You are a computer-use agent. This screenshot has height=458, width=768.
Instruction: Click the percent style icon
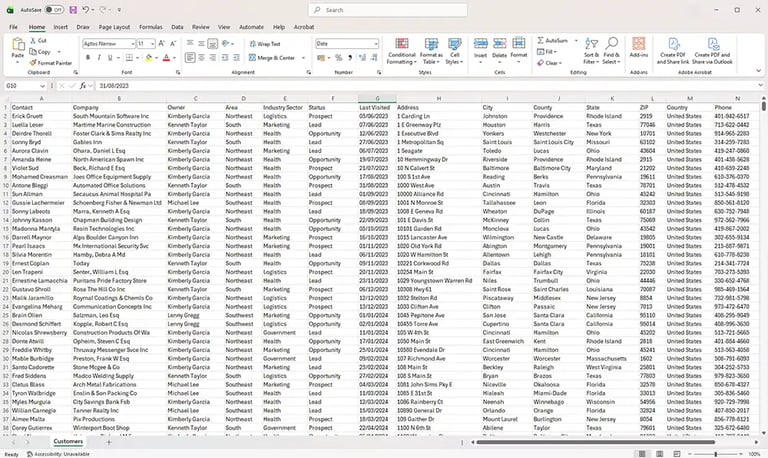[x=338, y=58]
